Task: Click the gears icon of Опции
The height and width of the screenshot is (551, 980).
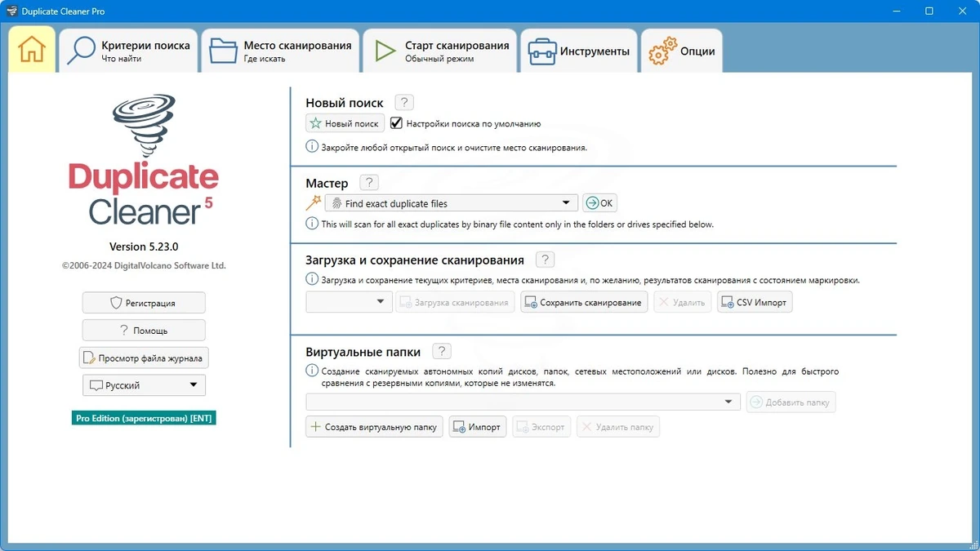Action: pyautogui.click(x=662, y=51)
